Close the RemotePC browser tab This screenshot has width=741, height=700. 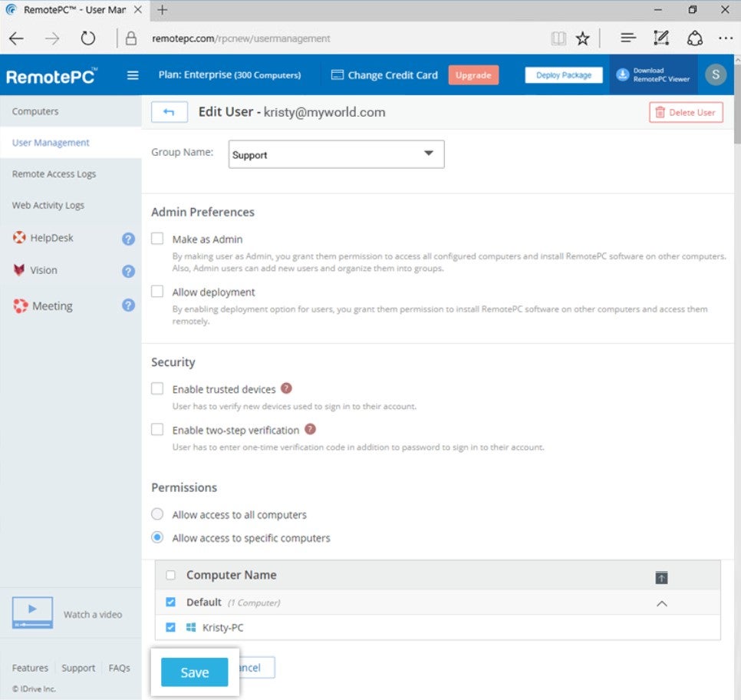coord(137,9)
